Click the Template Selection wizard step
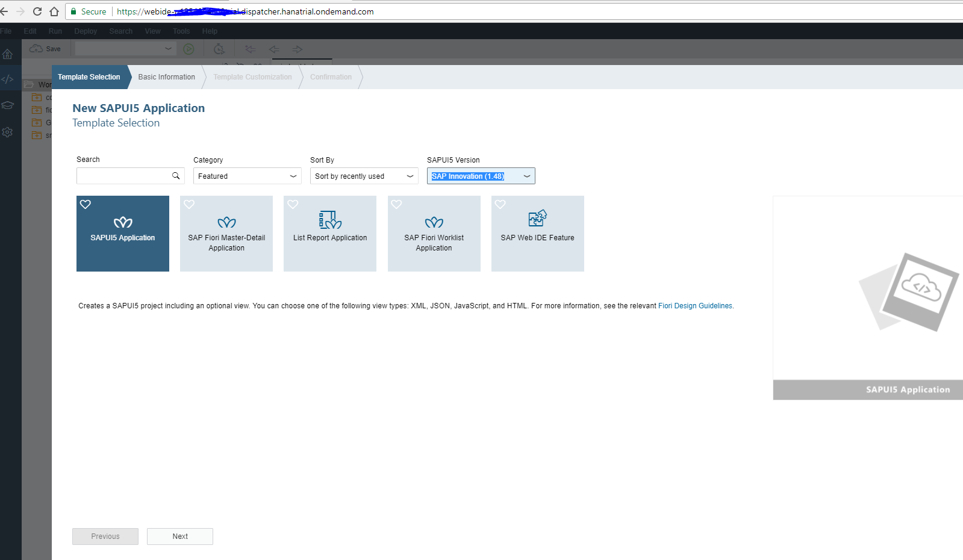This screenshot has width=963, height=560. 89,77
